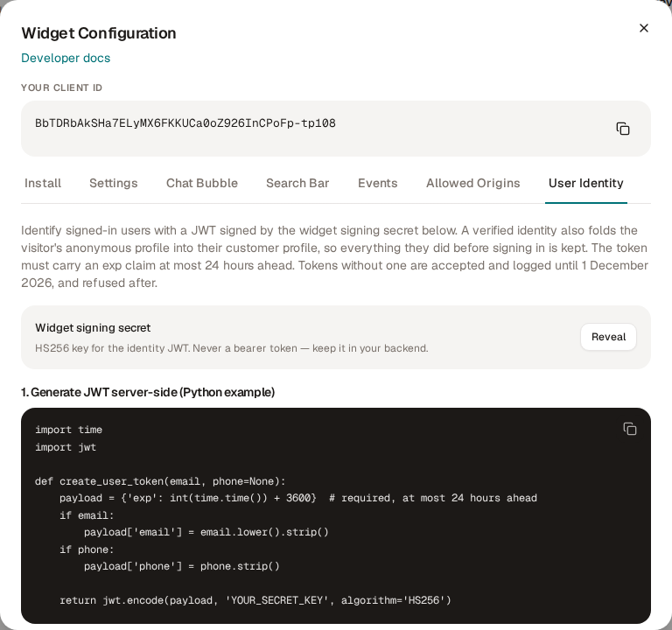The width and height of the screenshot is (672, 630).
Task: Copy the client ID to clipboard
Action: pos(623,129)
